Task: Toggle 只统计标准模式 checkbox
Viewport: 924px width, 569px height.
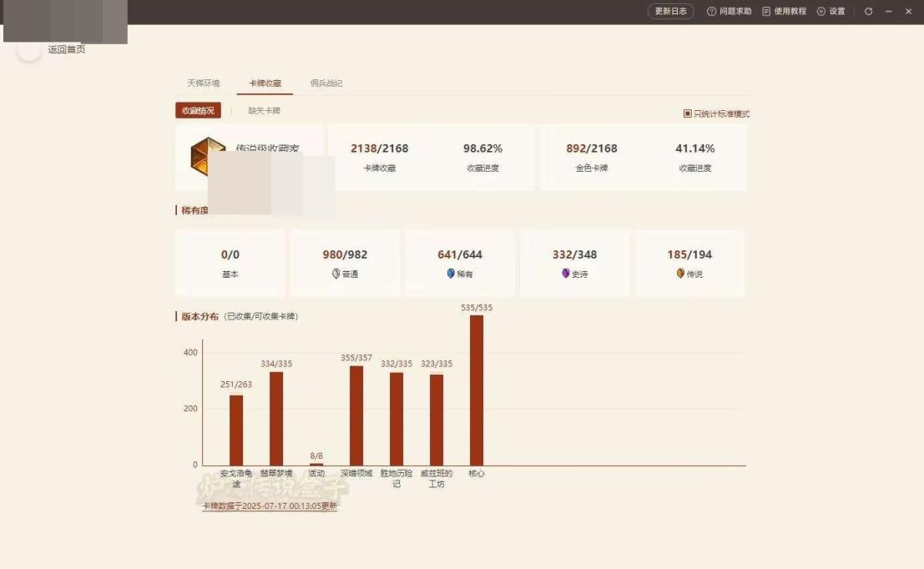Action: pos(688,113)
